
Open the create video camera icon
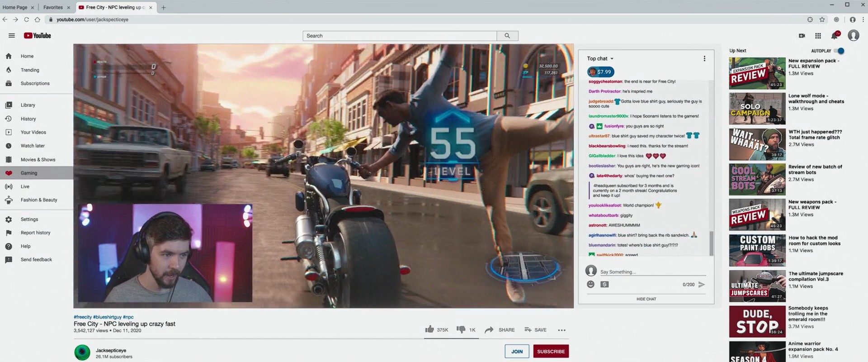pos(802,36)
